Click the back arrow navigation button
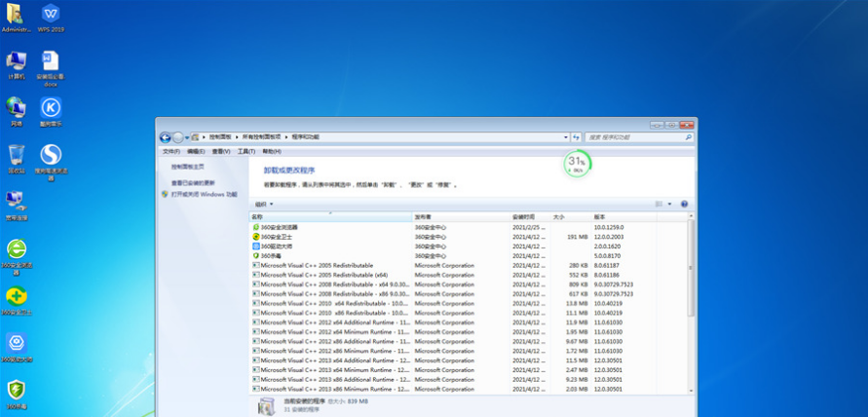Image resolution: width=868 pixels, height=417 pixels. (x=166, y=137)
